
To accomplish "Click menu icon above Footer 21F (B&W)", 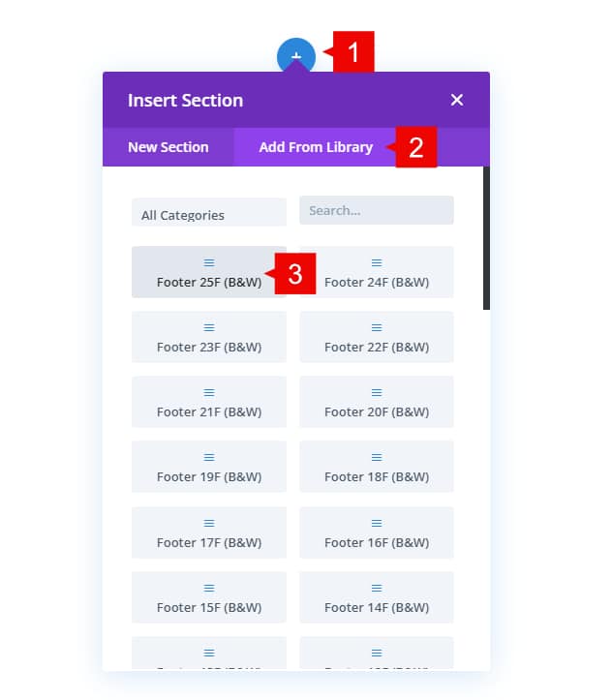I will coord(209,392).
